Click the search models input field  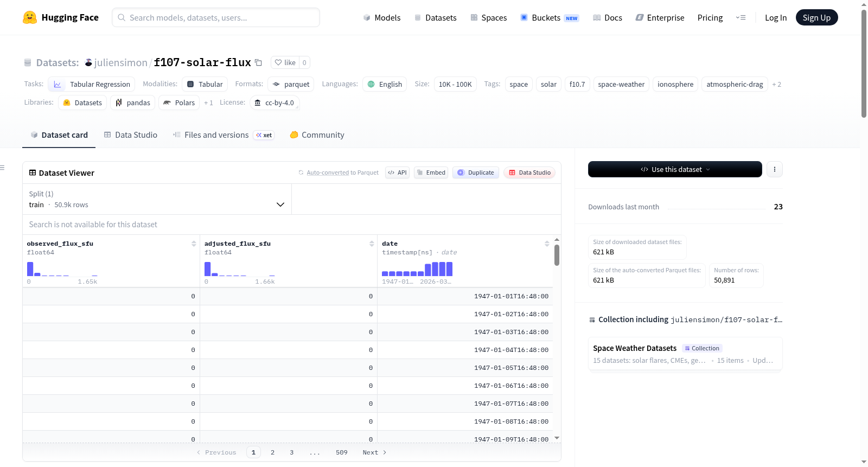click(216, 17)
